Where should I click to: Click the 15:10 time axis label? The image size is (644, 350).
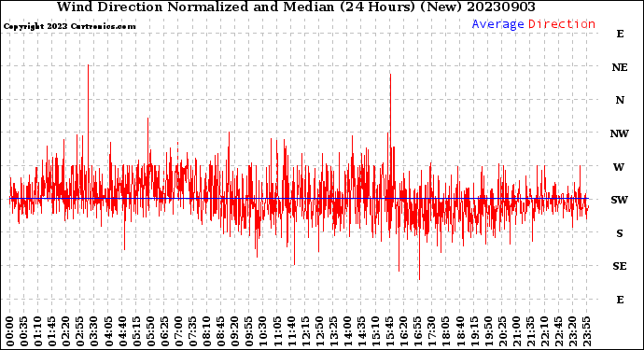coord(375,331)
